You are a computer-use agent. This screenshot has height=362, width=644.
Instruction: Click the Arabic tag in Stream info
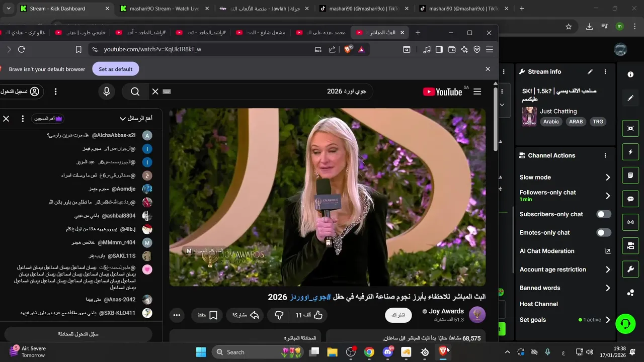tap(551, 122)
